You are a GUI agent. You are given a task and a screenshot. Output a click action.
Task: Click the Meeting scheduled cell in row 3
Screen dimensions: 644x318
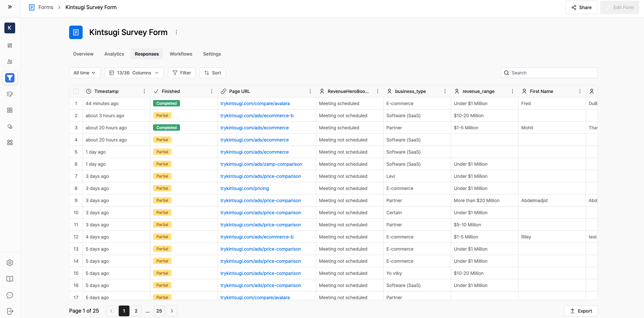pyautogui.click(x=350, y=128)
